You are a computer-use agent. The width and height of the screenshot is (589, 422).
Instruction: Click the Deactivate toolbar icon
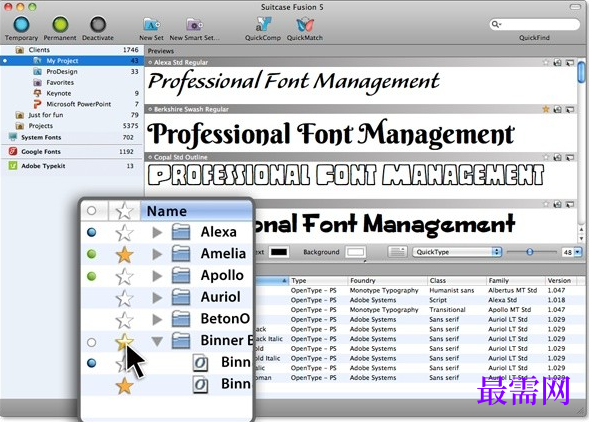[x=98, y=24]
